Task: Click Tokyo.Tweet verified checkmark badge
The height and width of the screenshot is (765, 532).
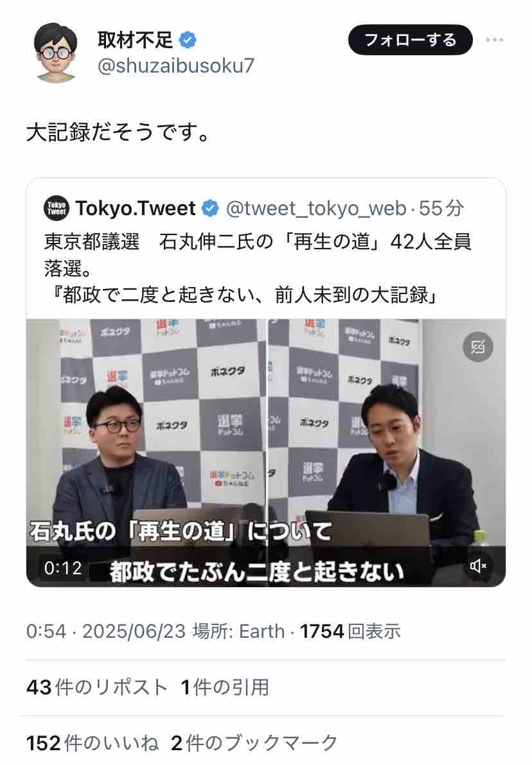Action: click(210, 208)
